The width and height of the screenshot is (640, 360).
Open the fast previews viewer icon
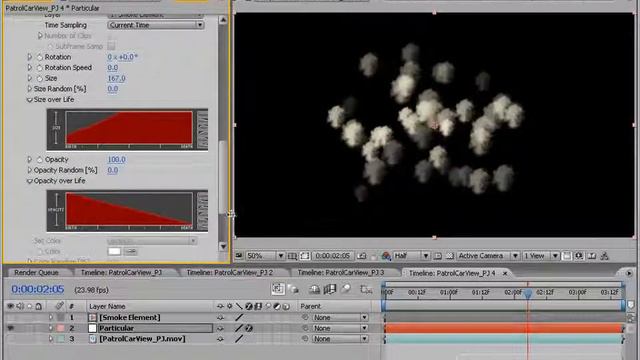click(579, 256)
